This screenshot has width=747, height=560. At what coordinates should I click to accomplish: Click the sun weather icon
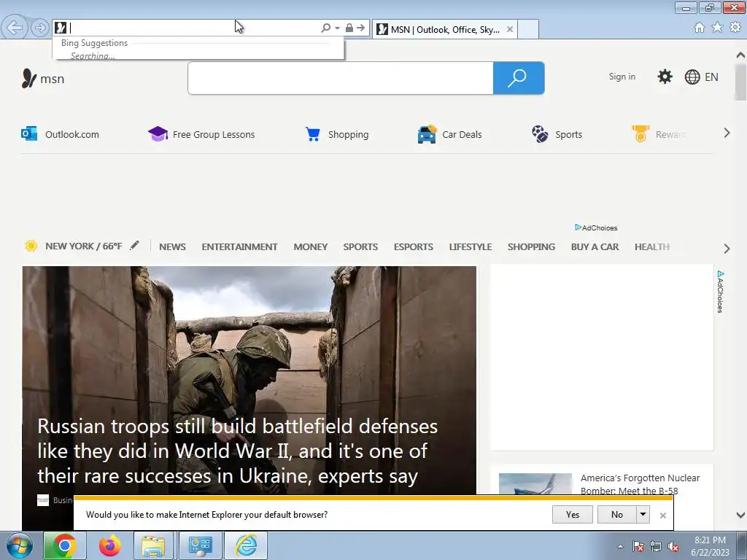click(31, 246)
